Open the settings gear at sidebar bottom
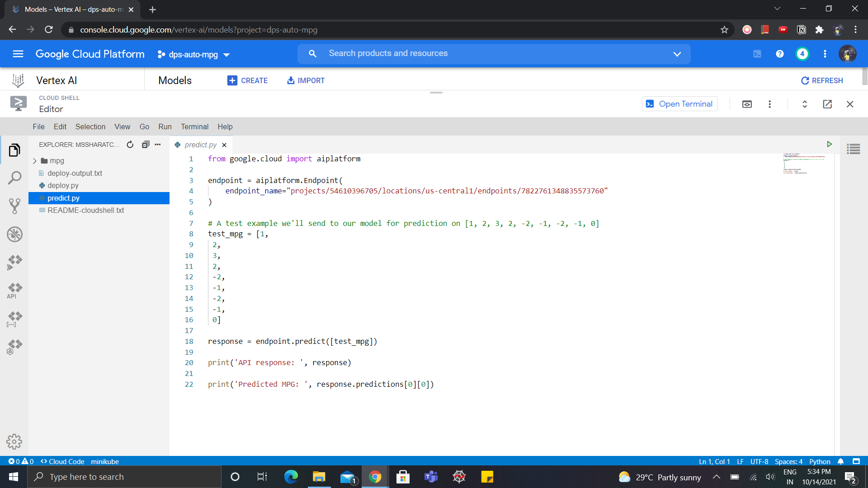This screenshot has width=868, height=488. (15, 441)
